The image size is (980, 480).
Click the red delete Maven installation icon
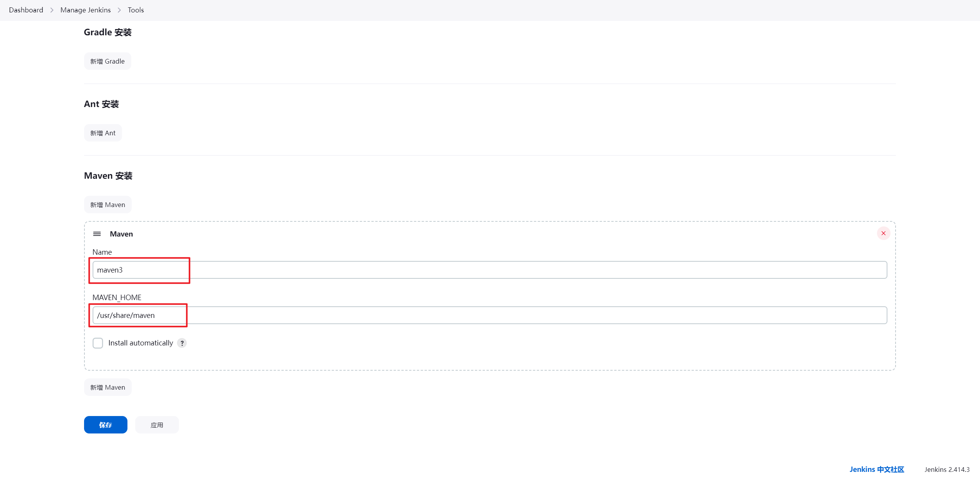pos(883,233)
